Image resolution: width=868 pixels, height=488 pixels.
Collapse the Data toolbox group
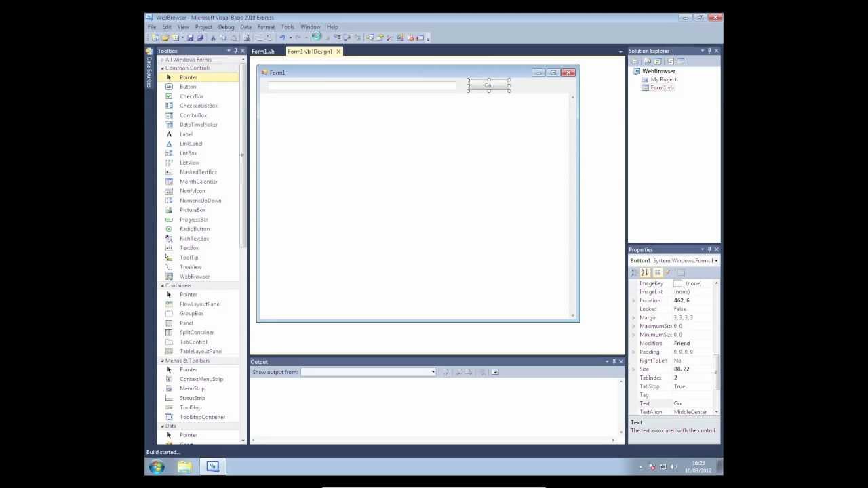162,426
